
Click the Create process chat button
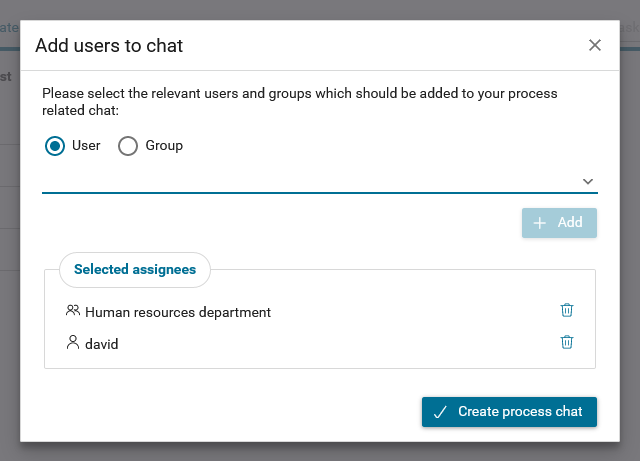509,412
